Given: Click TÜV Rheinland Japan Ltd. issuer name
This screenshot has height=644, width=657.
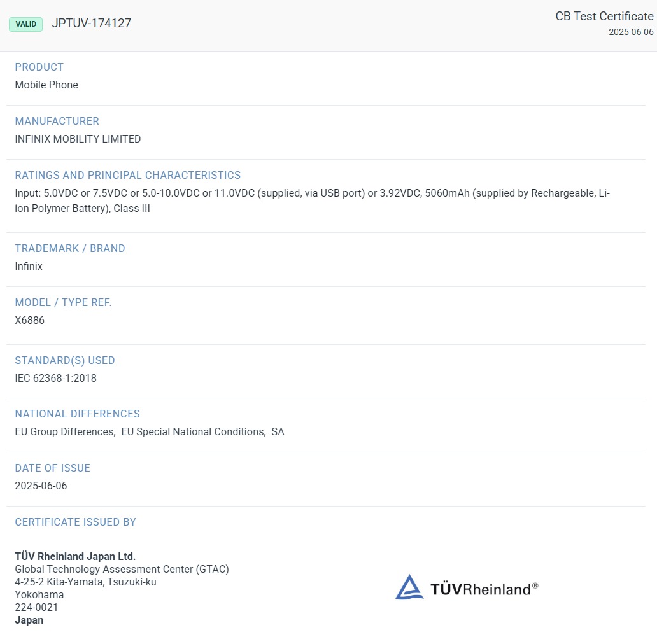Looking at the screenshot, I should pos(75,556).
